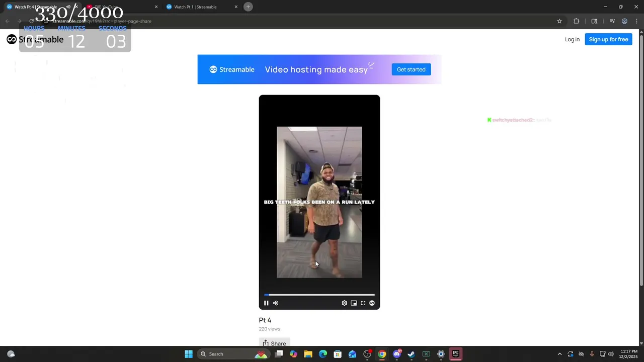This screenshot has height=362, width=644.
Task: Click the system tray volume icon
Action: click(611, 354)
